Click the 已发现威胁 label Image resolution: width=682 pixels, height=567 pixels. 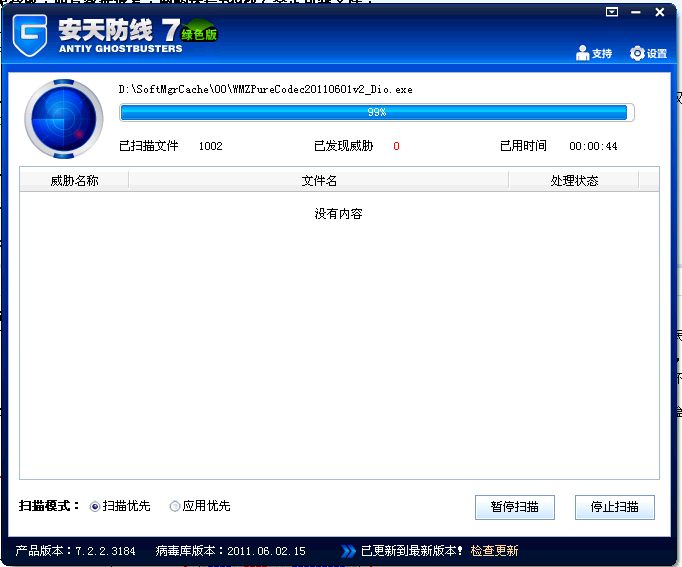(x=344, y=146)
